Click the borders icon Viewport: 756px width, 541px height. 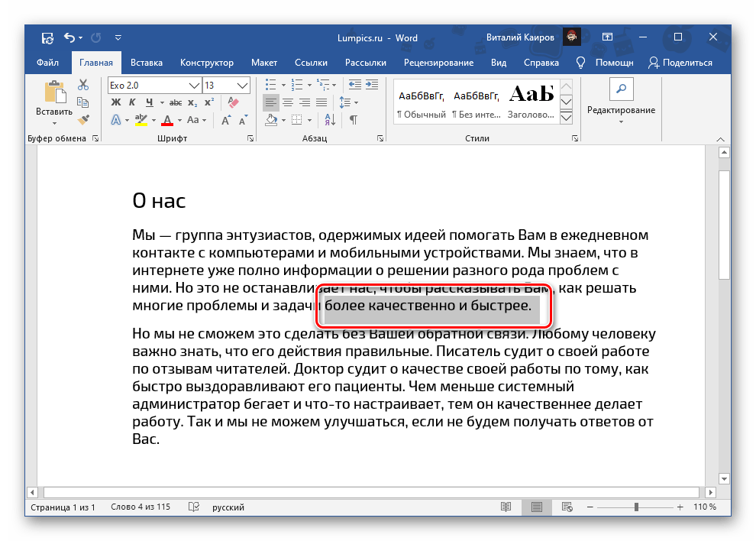click(x=297, y=120)
